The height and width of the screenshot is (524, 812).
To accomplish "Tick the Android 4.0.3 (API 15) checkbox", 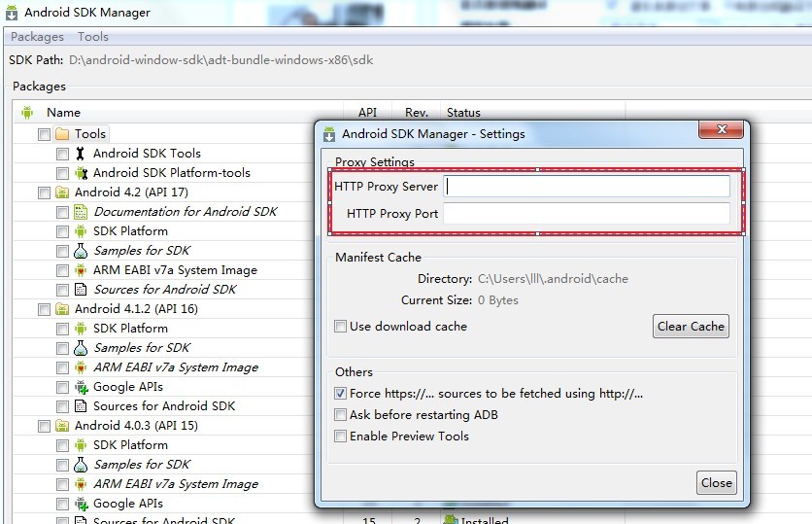I will click(44, 426).
